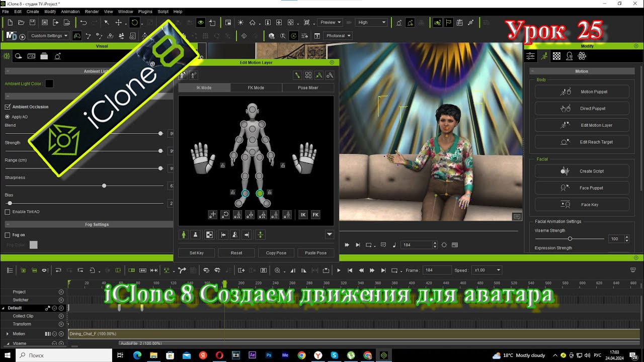This screenshot has width=644, height=362.
Task: Expand the Motion track in timeline
Action: coord(8,334)
